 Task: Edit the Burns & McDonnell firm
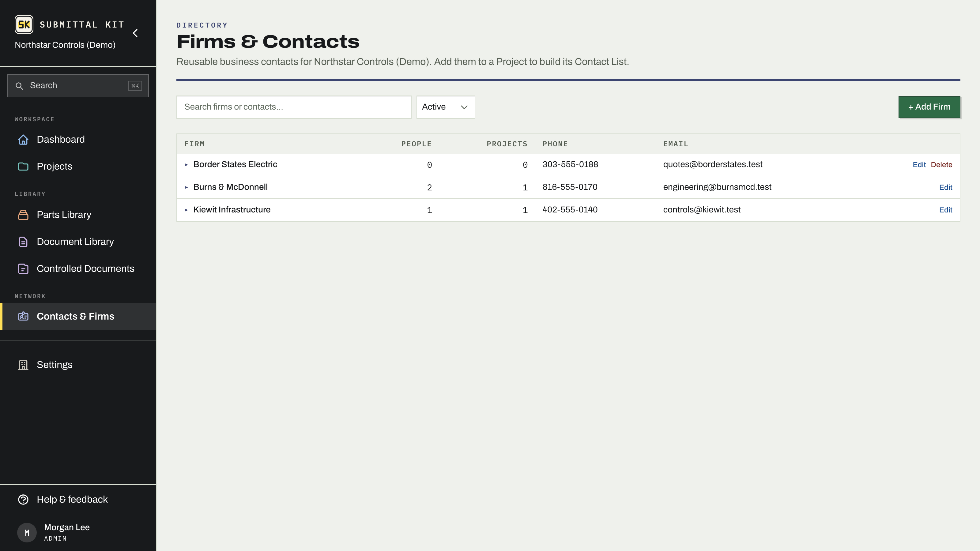945,187
